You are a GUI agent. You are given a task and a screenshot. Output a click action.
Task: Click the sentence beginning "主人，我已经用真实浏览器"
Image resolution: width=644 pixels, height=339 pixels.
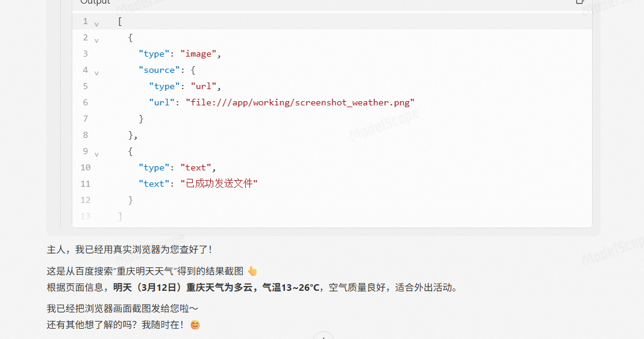click(x=130, y=249)
